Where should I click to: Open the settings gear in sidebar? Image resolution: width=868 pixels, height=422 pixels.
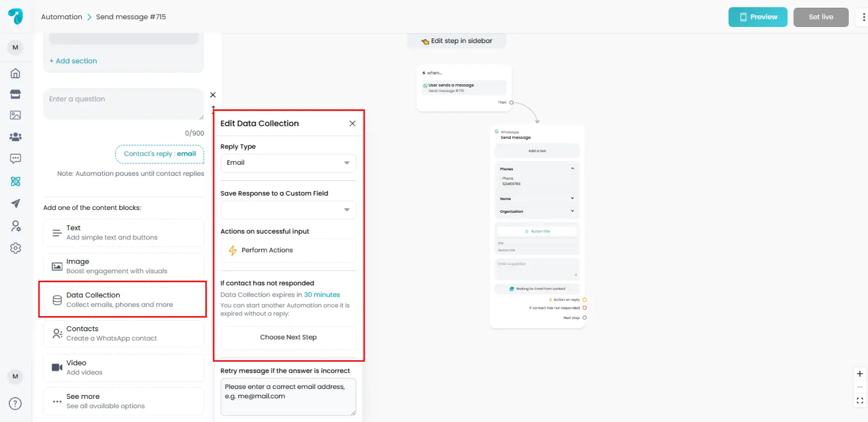click(x=15, y=248)
